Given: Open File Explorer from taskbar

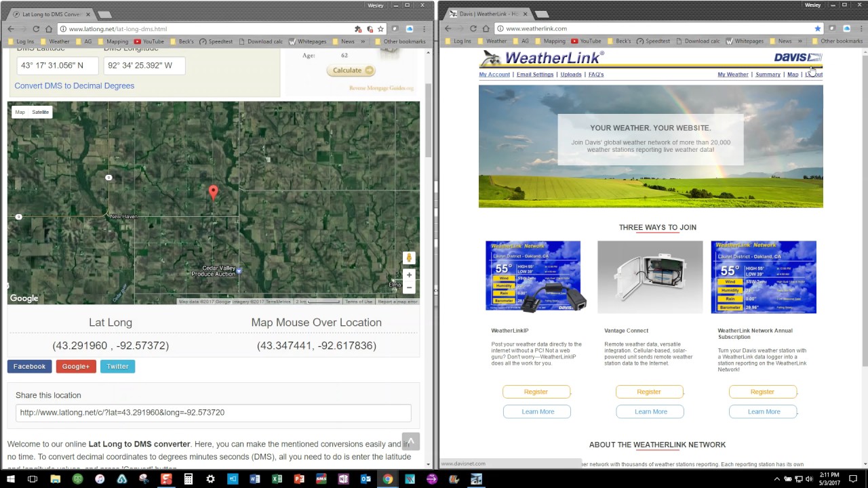Looking at the screenshot, I should pos(56,479).
